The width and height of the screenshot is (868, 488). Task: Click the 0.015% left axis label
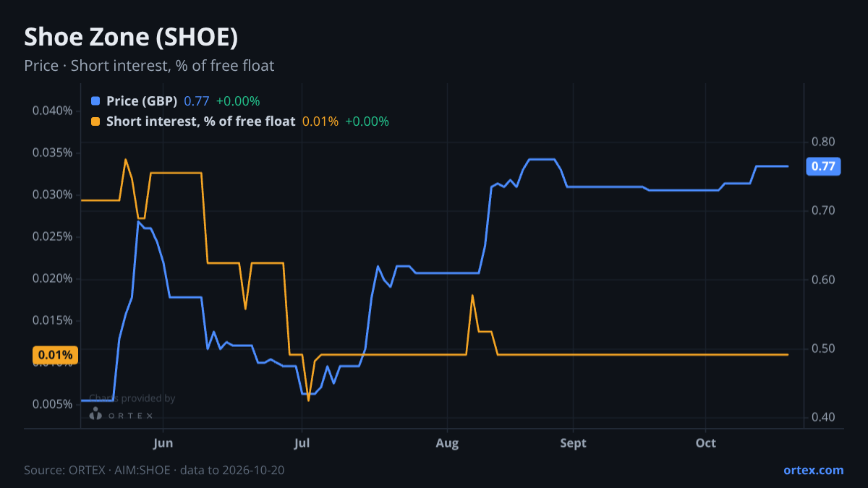pyautogui.click(x=52, y=320)
